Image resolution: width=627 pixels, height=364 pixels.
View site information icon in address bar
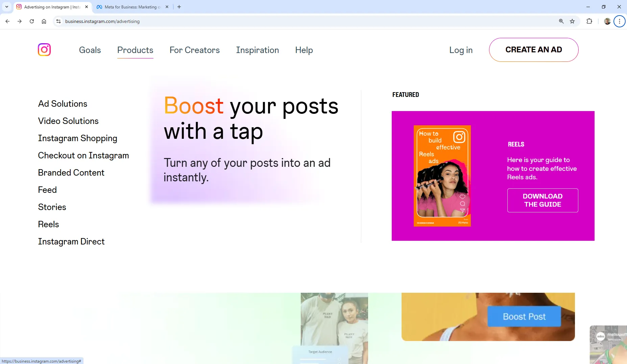pos(58,21)
